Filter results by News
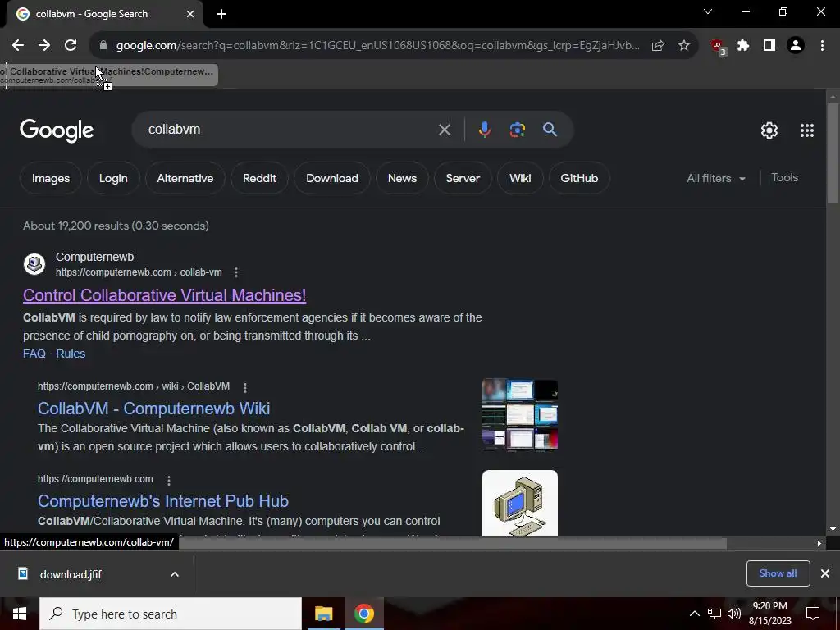Image resolution: width=840 pixels, height=630 pixels. [x=402, y=178]
